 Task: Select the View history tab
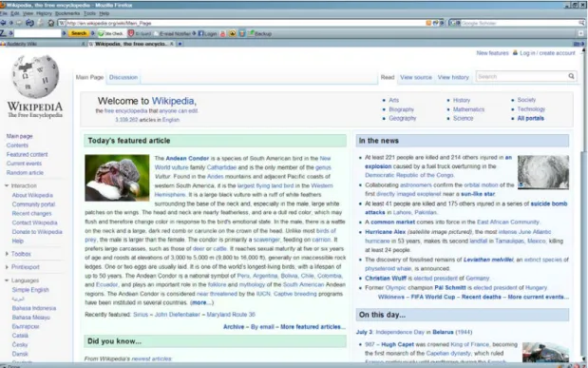453,77
